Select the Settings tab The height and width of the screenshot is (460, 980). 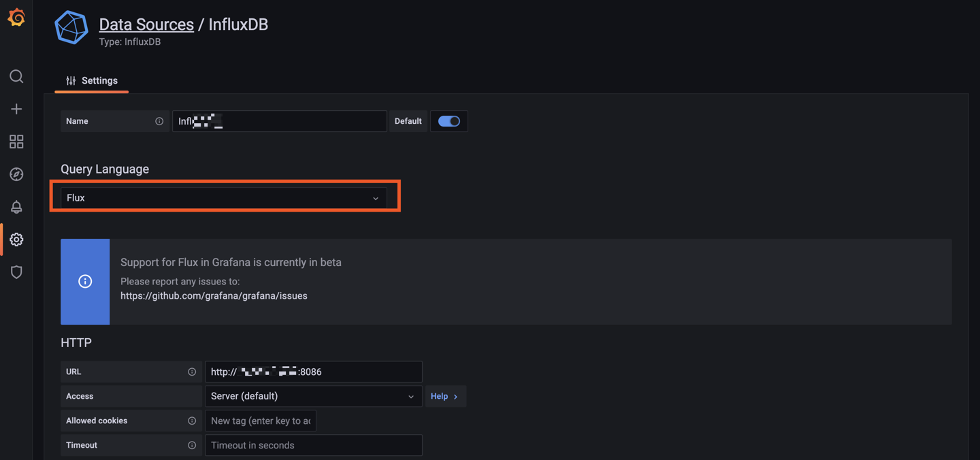pyautogui.click(x=92, y=80)
